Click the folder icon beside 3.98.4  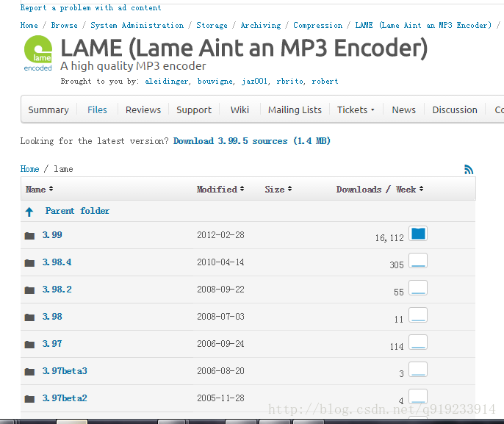(x=29, y=263)
